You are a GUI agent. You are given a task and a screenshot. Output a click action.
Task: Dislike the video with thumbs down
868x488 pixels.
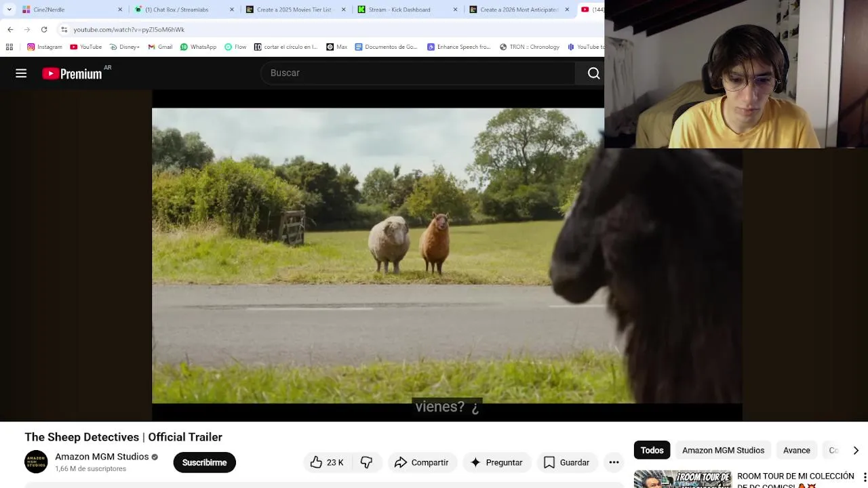pyautogui.click(x=367, y=462)
